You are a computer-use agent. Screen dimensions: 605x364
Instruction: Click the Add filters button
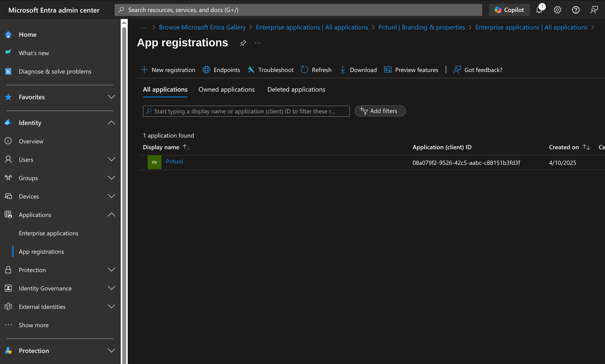point(380,111)
